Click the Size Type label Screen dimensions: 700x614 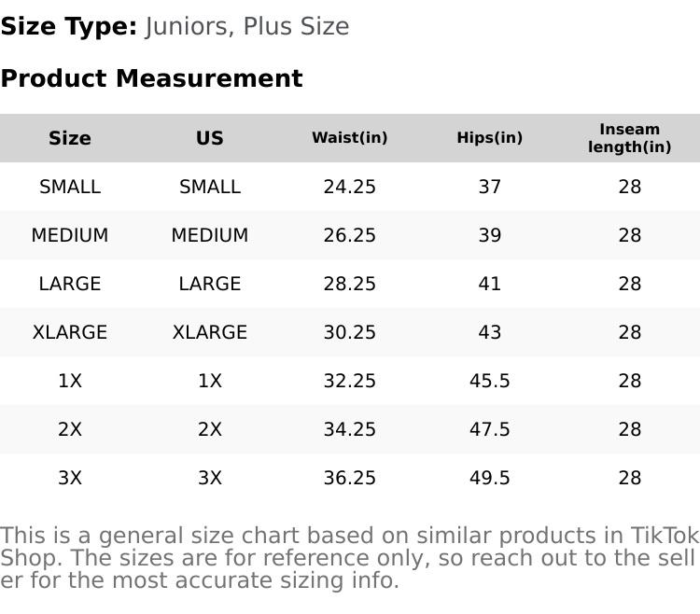[x=69, y=27]
